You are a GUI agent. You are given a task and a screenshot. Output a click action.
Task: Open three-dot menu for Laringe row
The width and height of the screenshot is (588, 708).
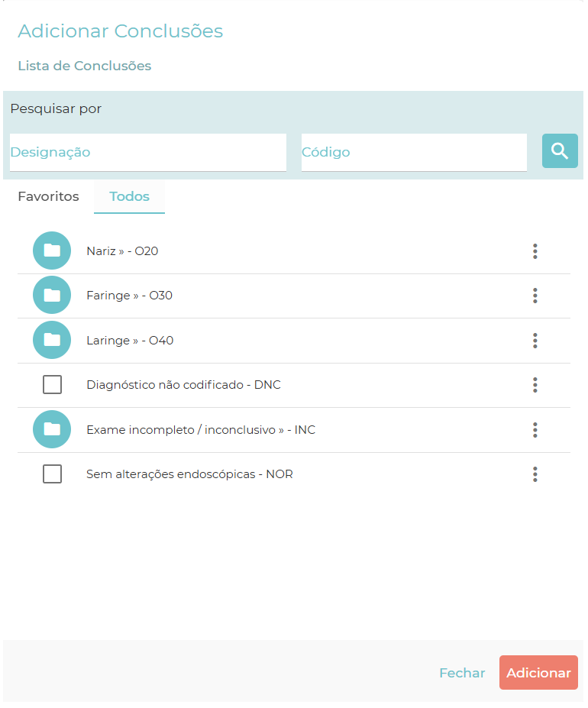pyautogui.click(x=535, y=341)
